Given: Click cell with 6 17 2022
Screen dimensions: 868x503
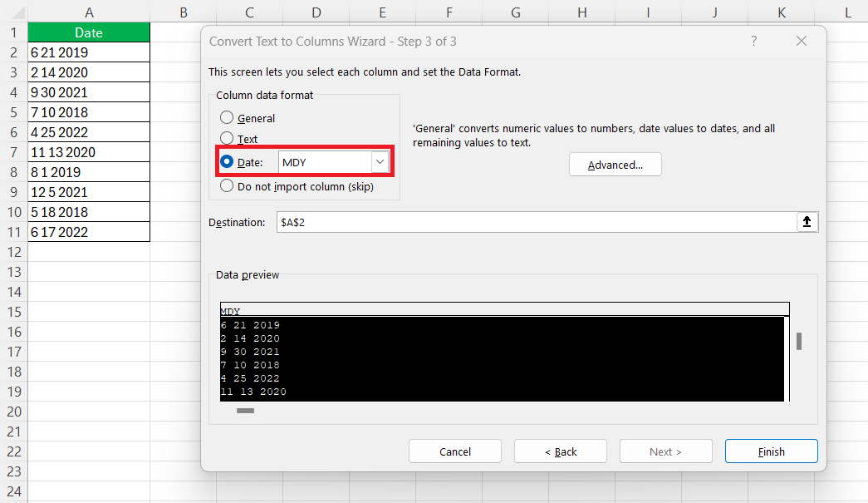Looking at the screenshot, I should (89, 232).
